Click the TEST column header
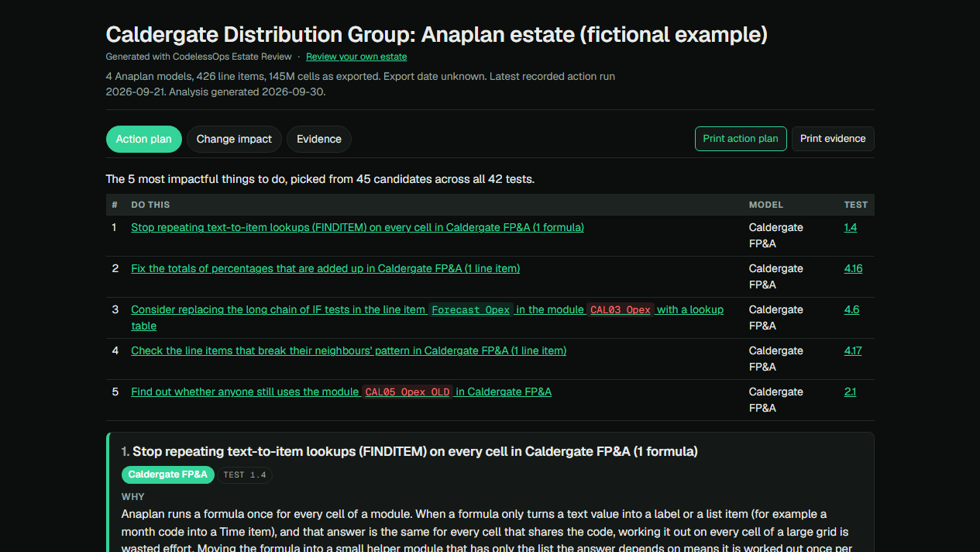Screen dimensions: 980x552 pos(856,205)
